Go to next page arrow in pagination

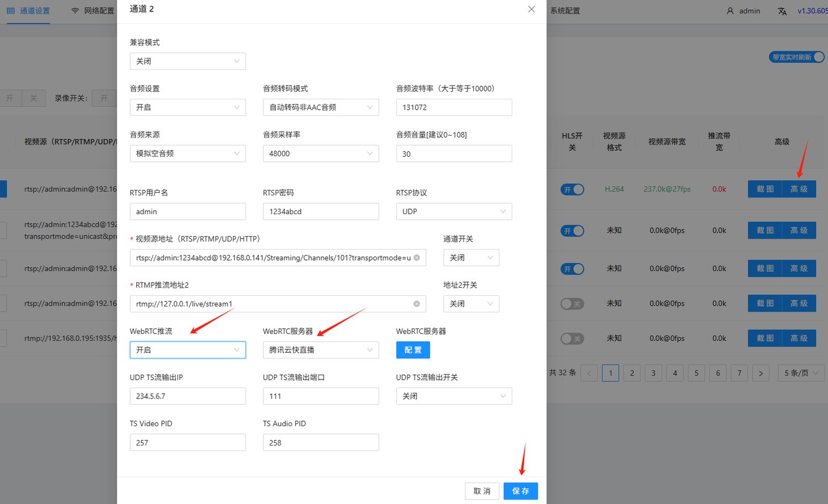point(761,373)
